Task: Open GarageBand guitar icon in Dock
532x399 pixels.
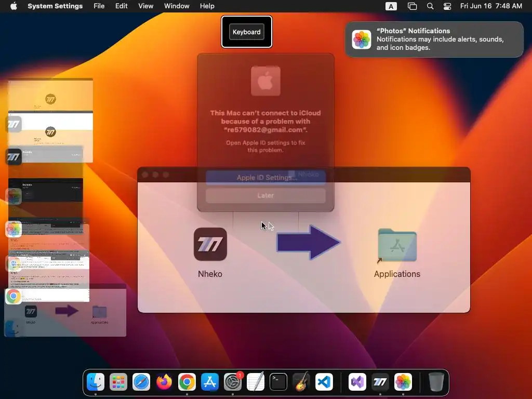Action: point(301,382)
